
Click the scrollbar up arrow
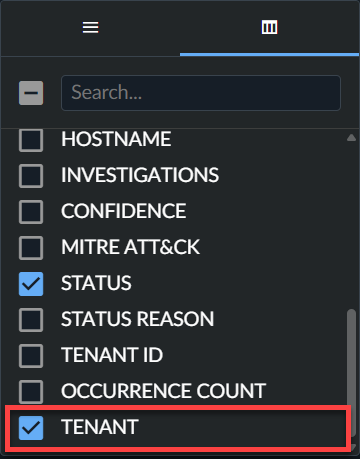351,137
